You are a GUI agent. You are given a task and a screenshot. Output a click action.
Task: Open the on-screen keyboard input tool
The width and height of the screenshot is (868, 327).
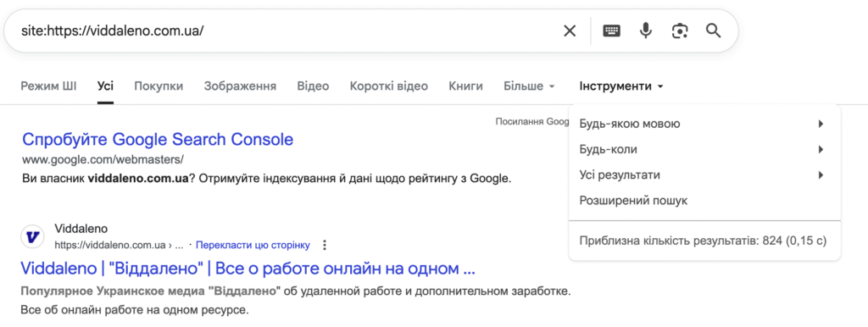tap(611, 31)
